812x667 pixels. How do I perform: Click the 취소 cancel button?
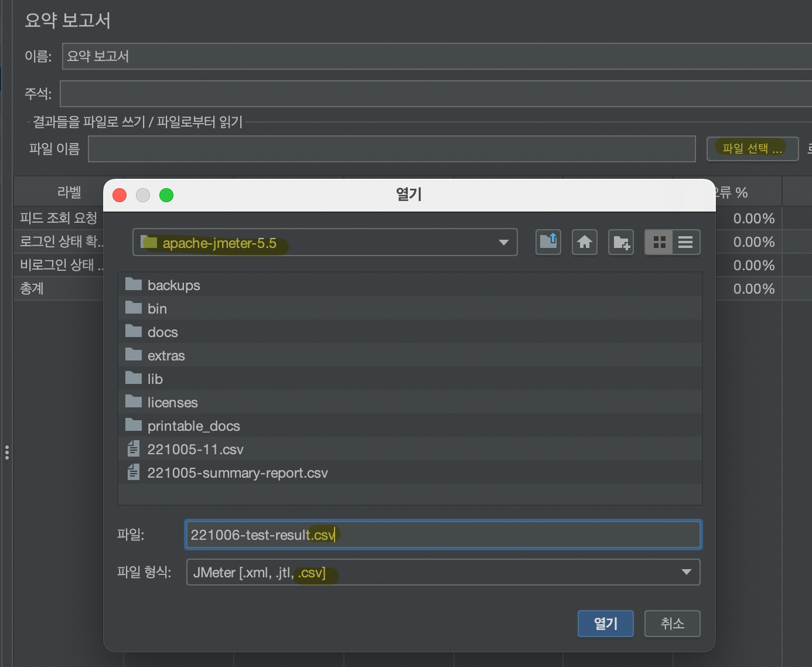pyautogui.click(x=673, y=623)
